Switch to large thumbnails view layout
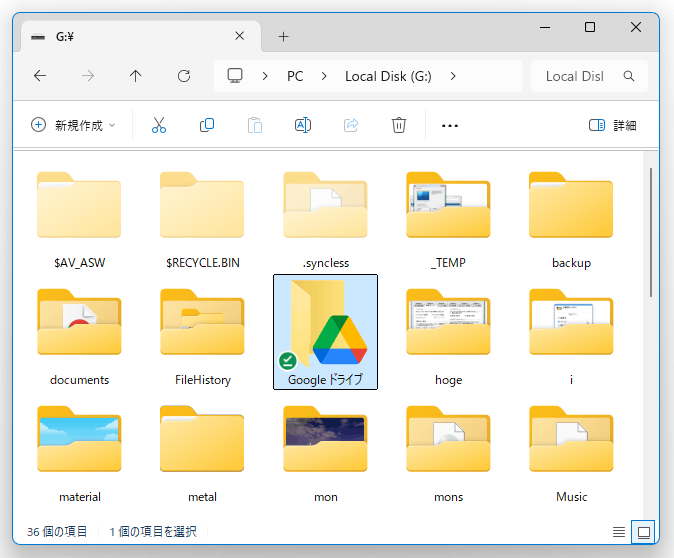 [x=644, y=531]
